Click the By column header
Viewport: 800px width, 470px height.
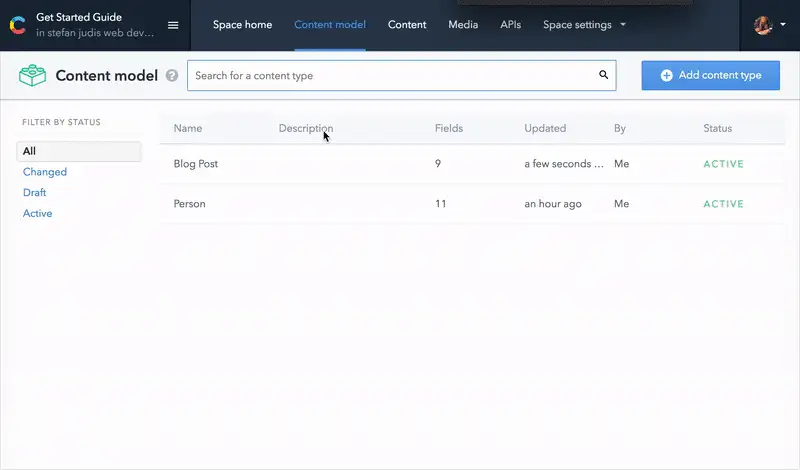tap(620, 128)
